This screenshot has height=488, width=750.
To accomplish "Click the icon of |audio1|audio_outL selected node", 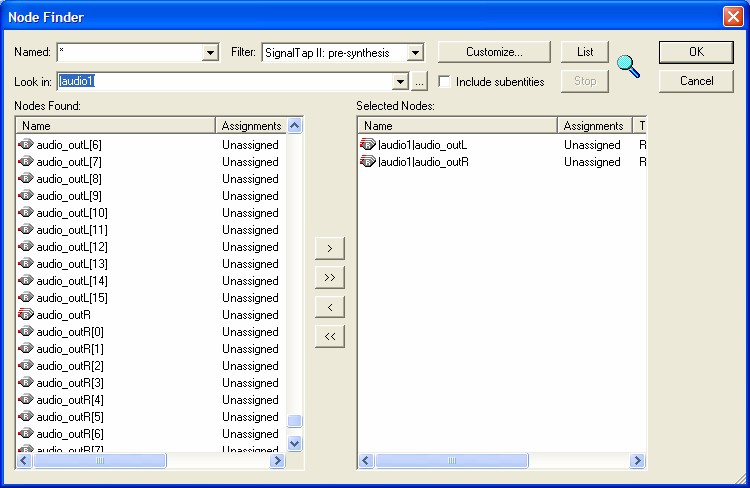I will (368, 145).
